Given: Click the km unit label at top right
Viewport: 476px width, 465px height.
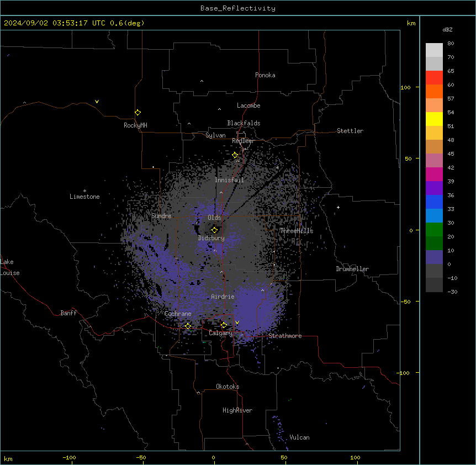Looking at the screenshot, I should 411,23.
